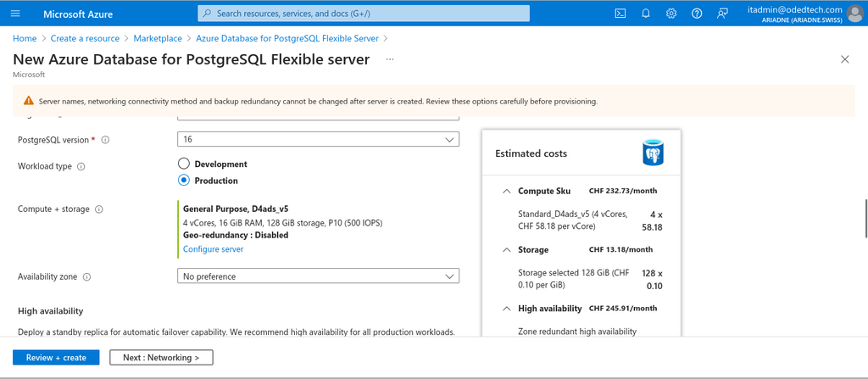Collapse the High availability cost section
The width and height of the screenshot is (868, 379).
506,309
